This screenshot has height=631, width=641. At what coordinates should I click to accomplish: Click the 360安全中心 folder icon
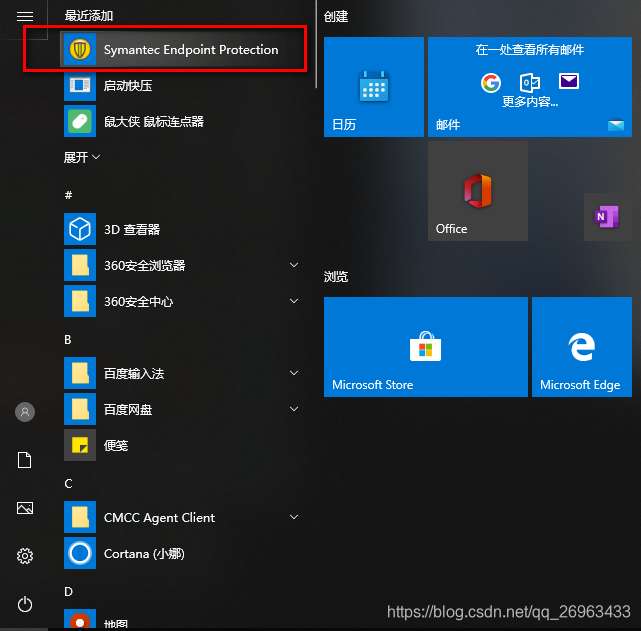click(x=80, y=301)
